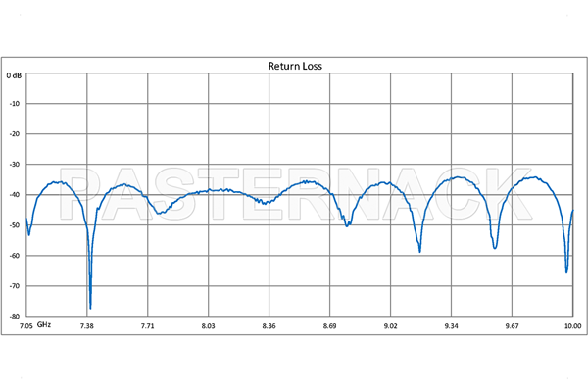This screenshot has height=392, width=588.
Task: Select the GHz unit label
Action: point(45,324)
